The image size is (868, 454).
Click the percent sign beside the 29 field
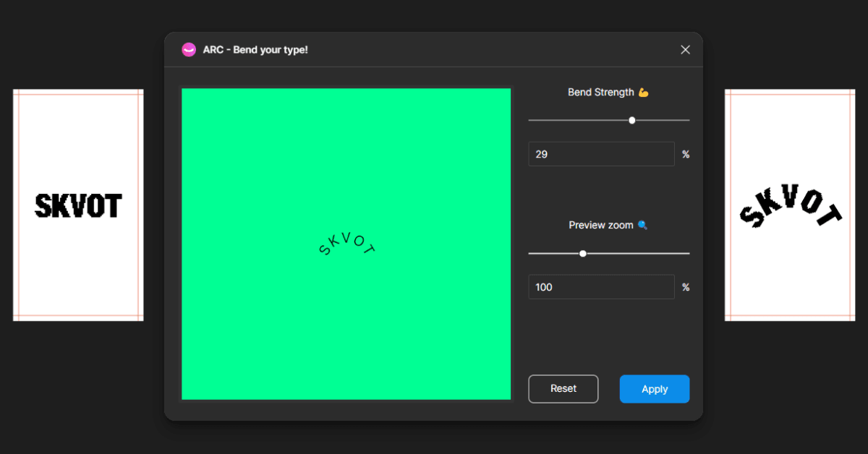(x=686, y=155)
